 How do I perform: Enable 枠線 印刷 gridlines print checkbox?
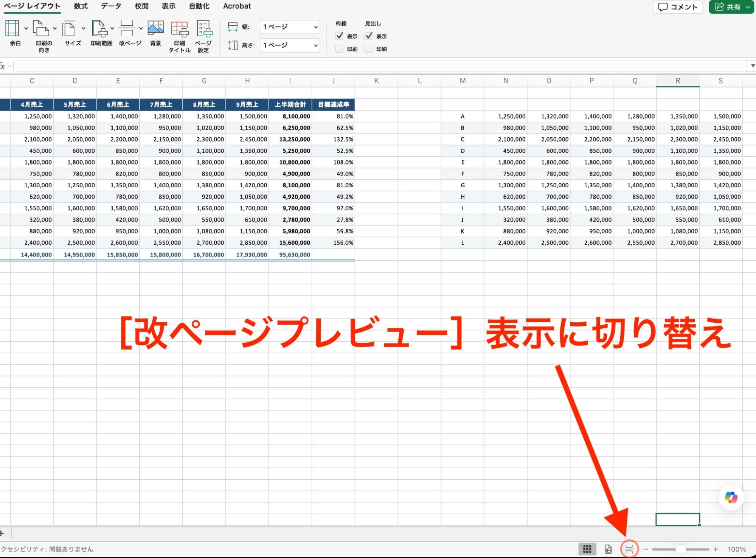(339, 49)
